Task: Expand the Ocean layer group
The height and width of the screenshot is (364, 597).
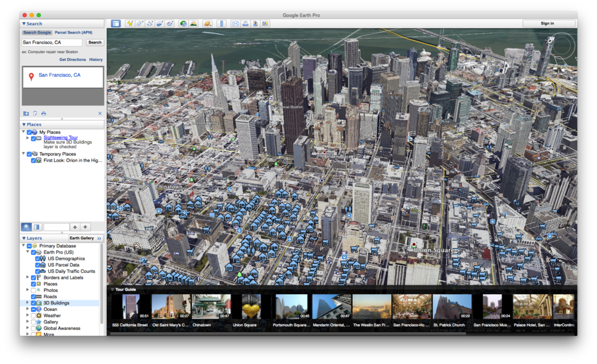Action: tap(27, 309)
